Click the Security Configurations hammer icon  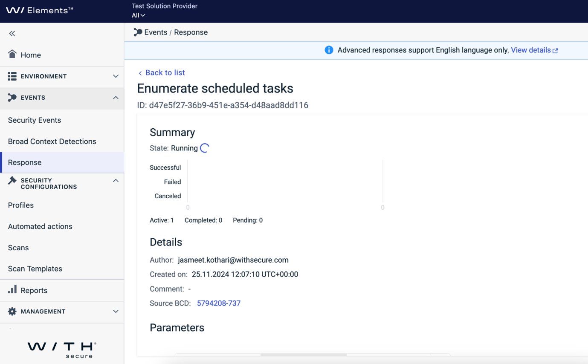[12, 181]
